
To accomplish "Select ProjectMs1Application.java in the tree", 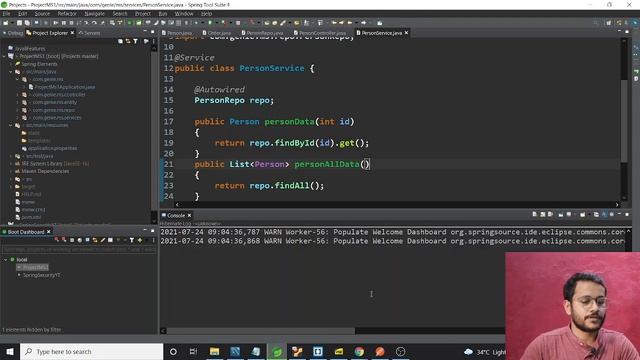I will pos(64,87).
